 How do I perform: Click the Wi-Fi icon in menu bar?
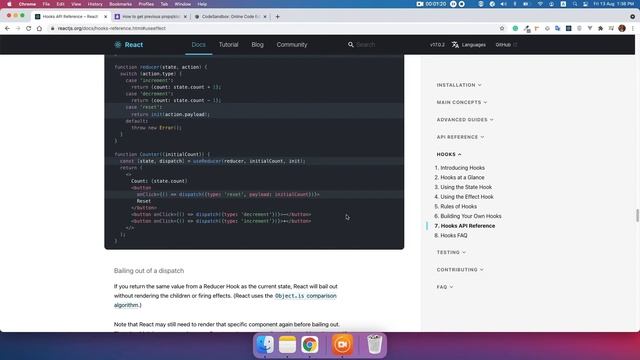(x=540, y=4)
